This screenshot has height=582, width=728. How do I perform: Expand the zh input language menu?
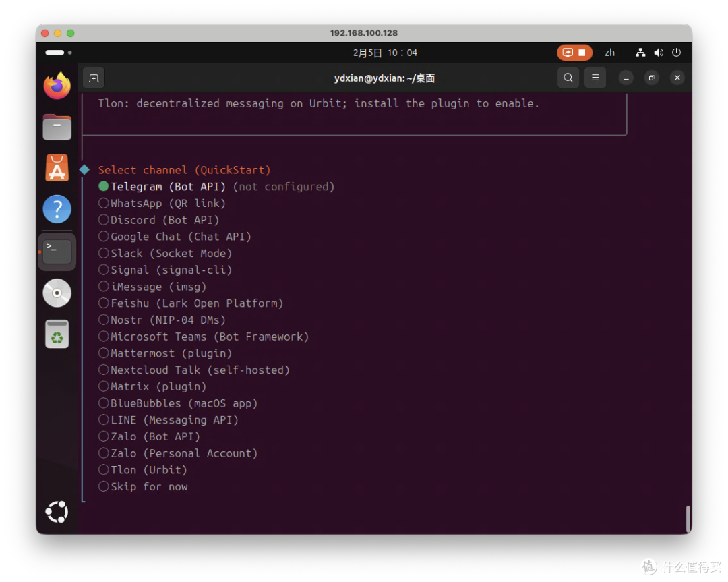point(609,53)
